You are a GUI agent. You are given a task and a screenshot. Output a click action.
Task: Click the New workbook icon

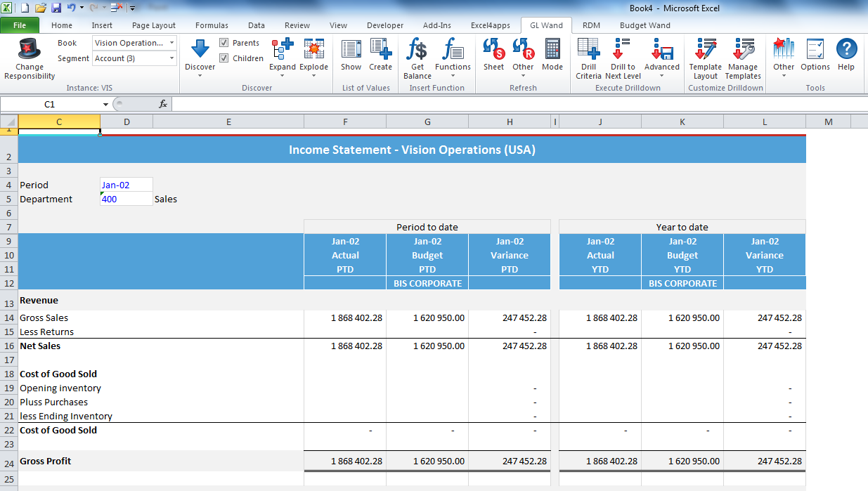25,8
